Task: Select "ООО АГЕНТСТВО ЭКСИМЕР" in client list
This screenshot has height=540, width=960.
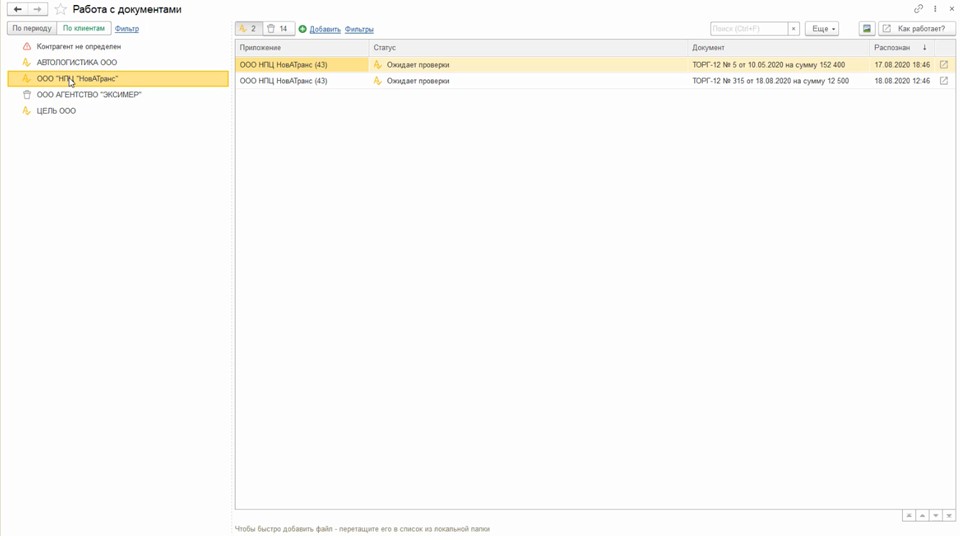Action: 89,95
